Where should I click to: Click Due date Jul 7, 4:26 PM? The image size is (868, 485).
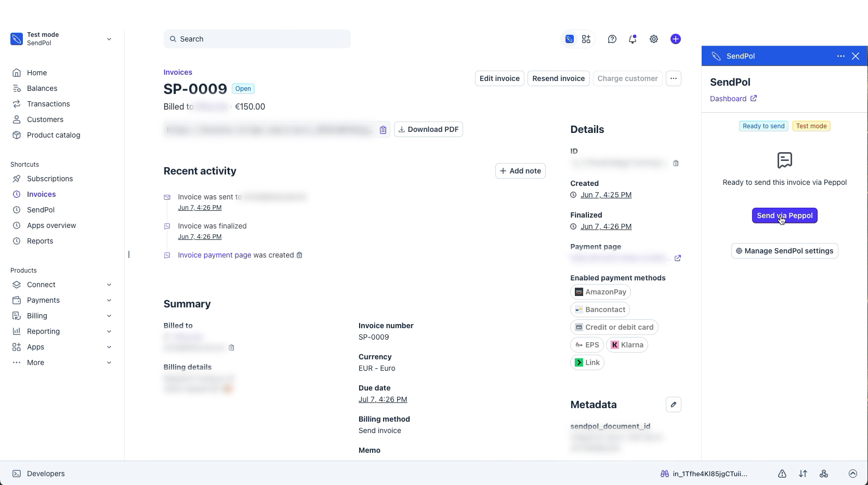pyautogui.click(x=383, y=399)
